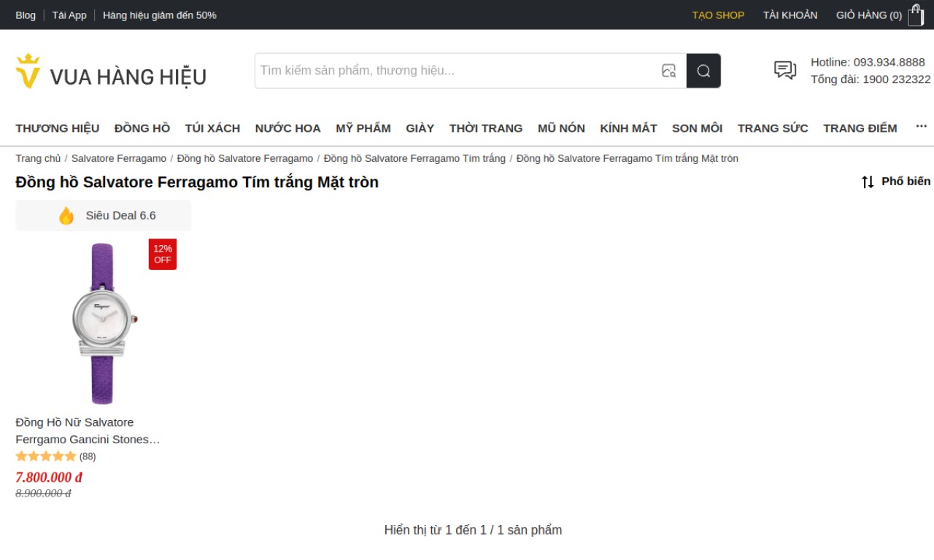Viewport: 934px width, 560px height.
Task: Click the 7.800.000 đ sale price
Action: coord(49,478)
